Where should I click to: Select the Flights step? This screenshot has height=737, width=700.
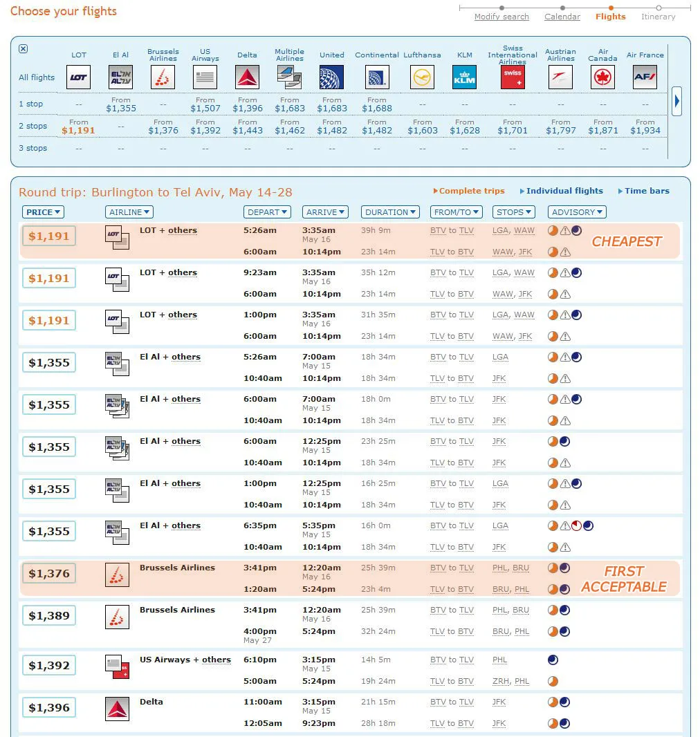tap(610, 17)
